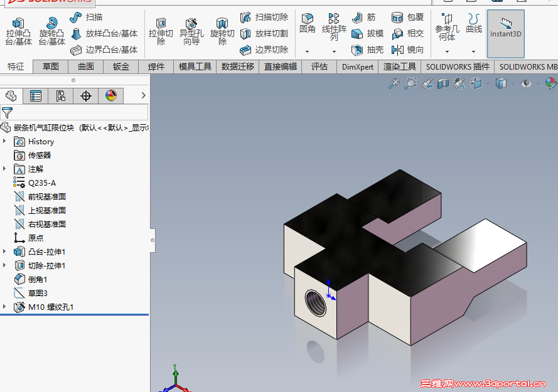Image resolution: width=558 pixels, height=392 pixels.
Task: Choose the 筋 rib tool
Action: tap(363, 17)
